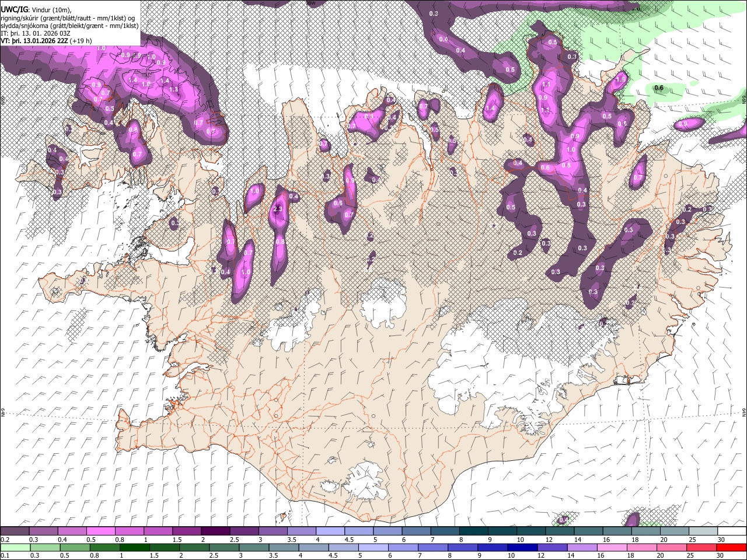Pick the dark purple 2 swatch, upper legend
747x560 pixels.
[215, 531]
